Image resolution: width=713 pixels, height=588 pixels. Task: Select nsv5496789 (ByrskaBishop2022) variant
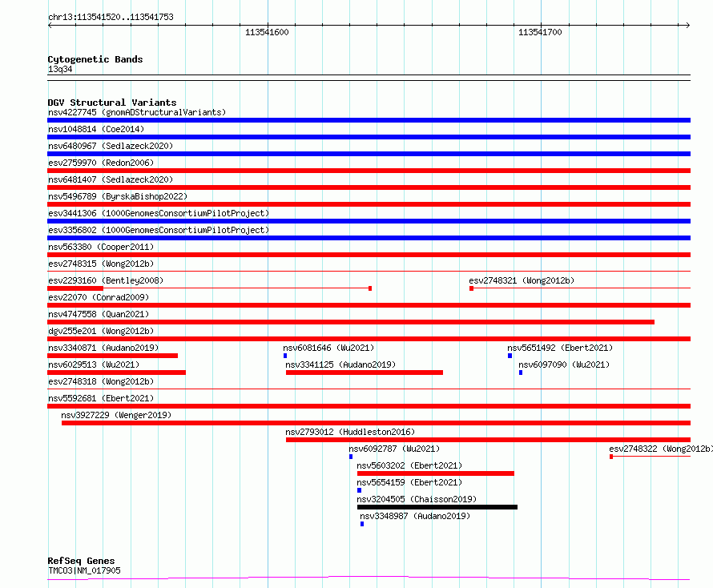coord(118,196)
